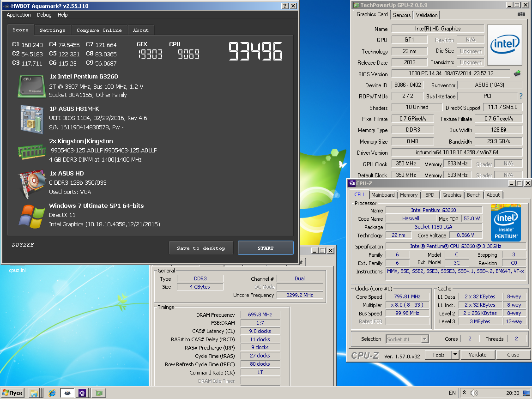Click the Intel logo in GPU-Z

pyautogui.click(x=504, y=45)
